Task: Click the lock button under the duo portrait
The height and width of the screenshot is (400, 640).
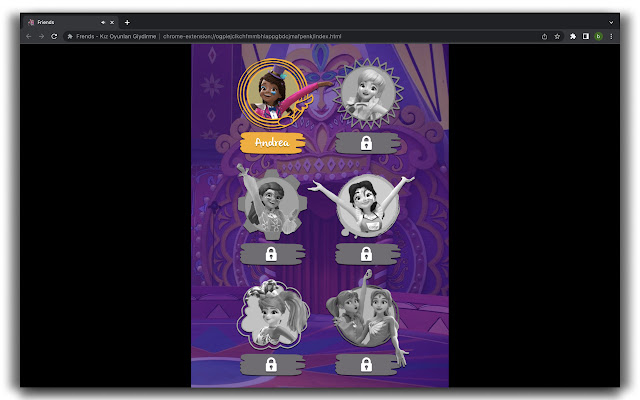Action: click(x=367, y=364)
